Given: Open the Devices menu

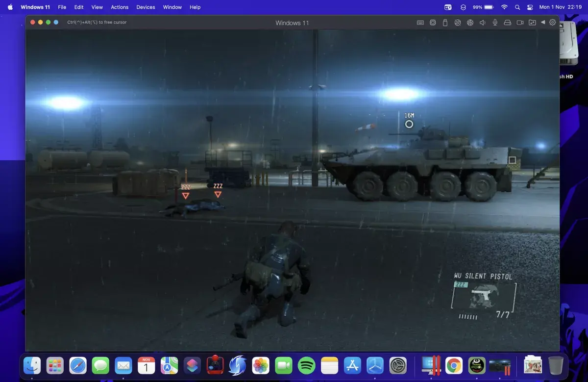Looking at the screenshot, I should point(146,7).
